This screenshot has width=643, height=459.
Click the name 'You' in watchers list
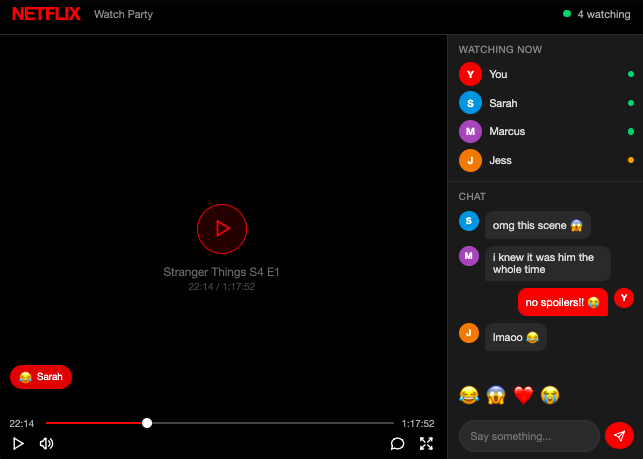pos(498,74)
